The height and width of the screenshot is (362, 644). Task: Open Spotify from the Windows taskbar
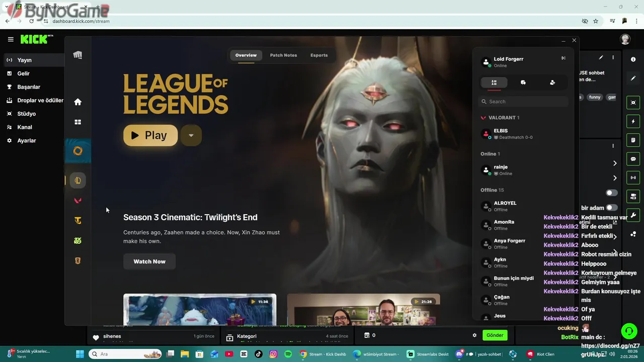288,354
